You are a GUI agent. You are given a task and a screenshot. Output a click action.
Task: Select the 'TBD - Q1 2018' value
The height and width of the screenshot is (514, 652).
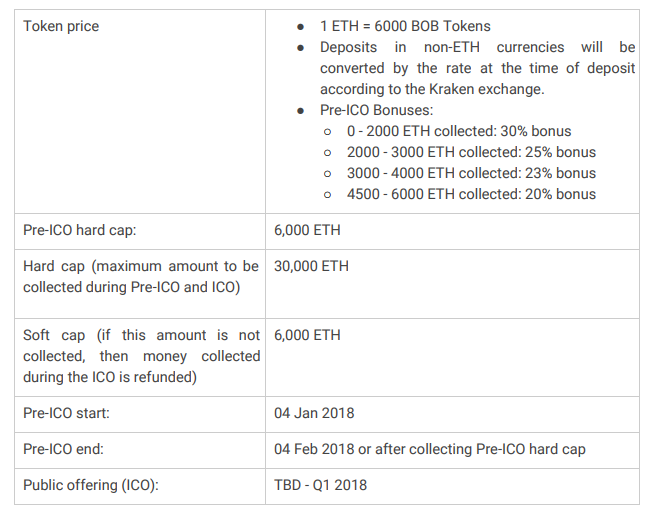click(x=320, y=485)
